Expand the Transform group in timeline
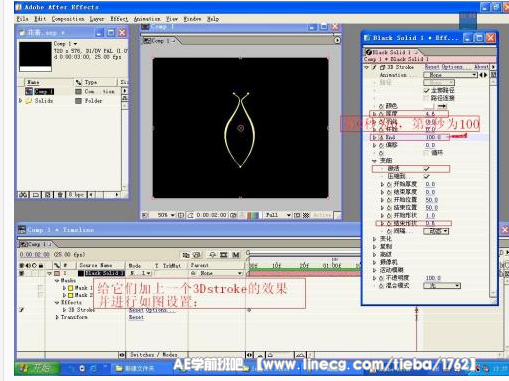Viewport: 509px width, 381px height. click(57, 317)
